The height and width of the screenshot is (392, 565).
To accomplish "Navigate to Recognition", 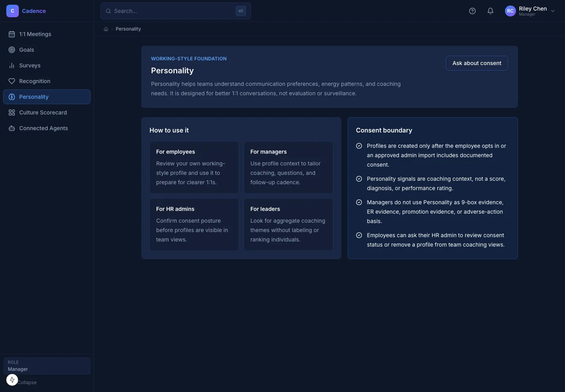I will coord(47,81).
